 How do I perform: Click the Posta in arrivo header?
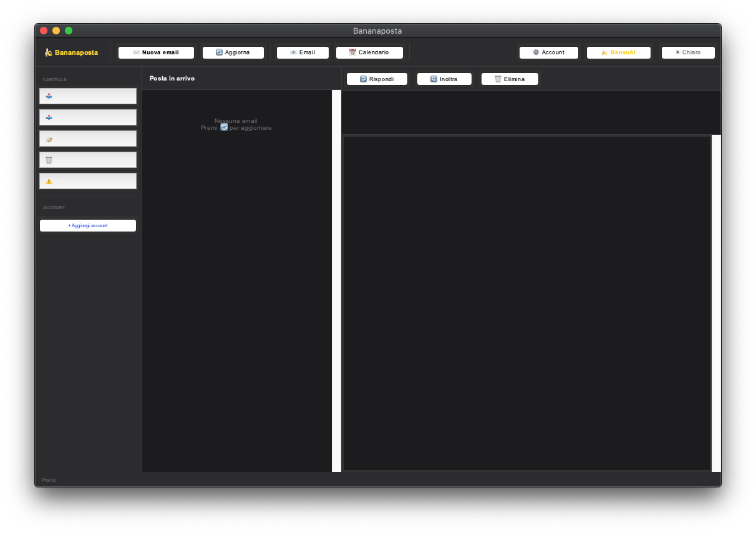point(172,79)
